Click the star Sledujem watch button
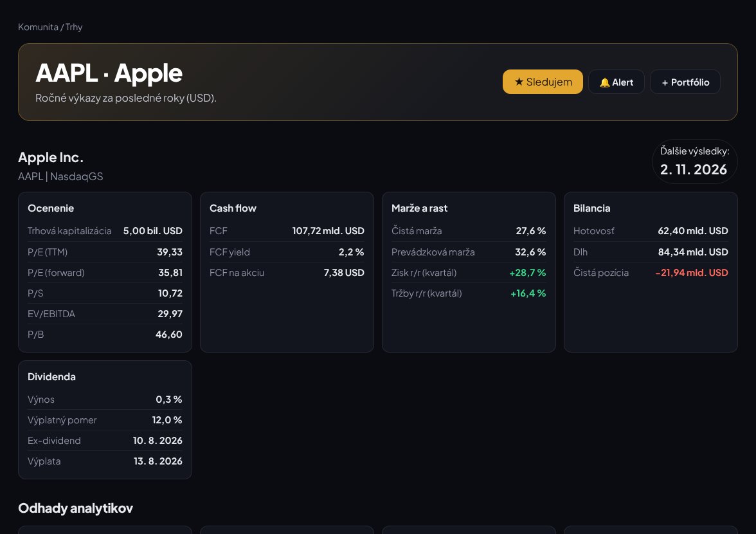 pyautogui.click(x=543, y=82)
